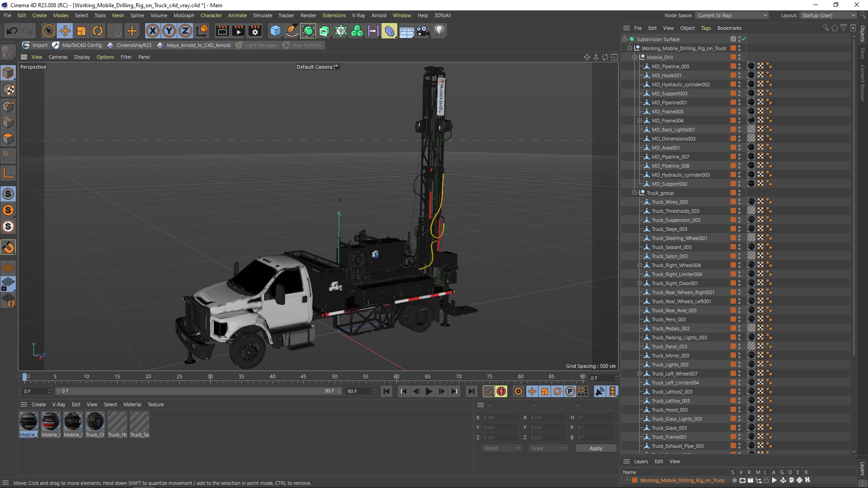Select the Truck_Ch material swatch
The image size is (868, 488).
click(95, 424)
